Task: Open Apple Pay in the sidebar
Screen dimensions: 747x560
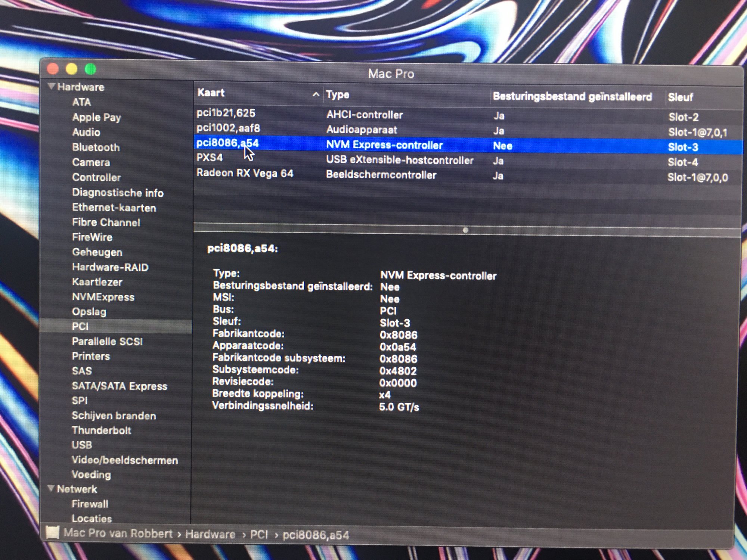Action: point(97,117)
